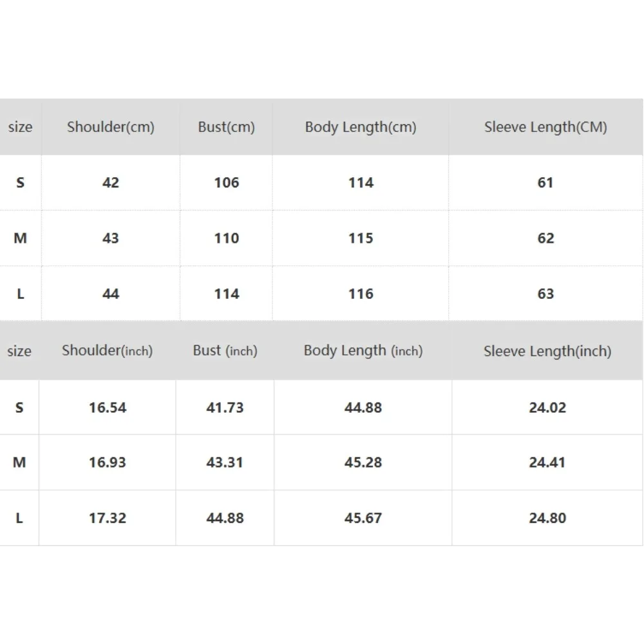Select the Body Length(cm) header cell
The width and height of the screenshot is (644, 644).
[x=361, y=127]
